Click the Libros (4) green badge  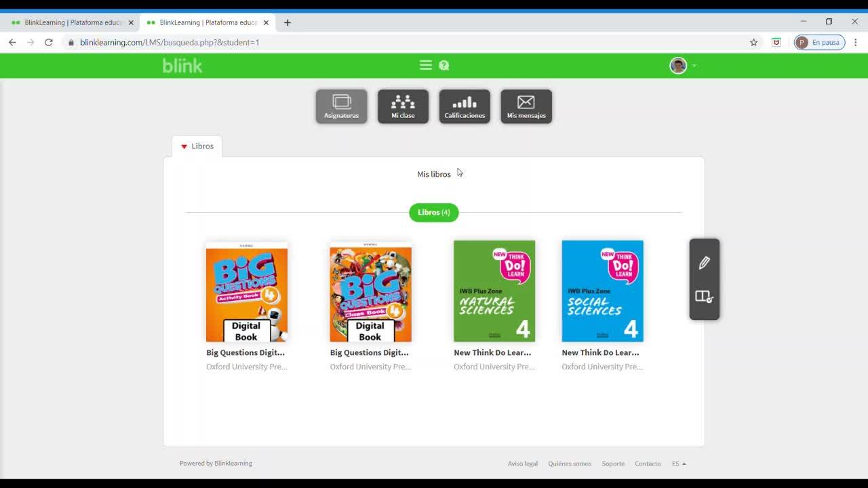coord(434,212)
